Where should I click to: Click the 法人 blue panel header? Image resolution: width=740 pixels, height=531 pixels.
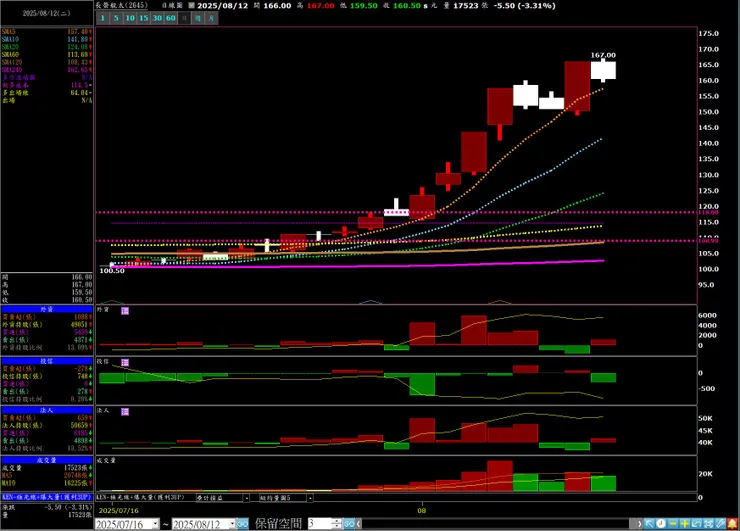(x=47, y=410)
